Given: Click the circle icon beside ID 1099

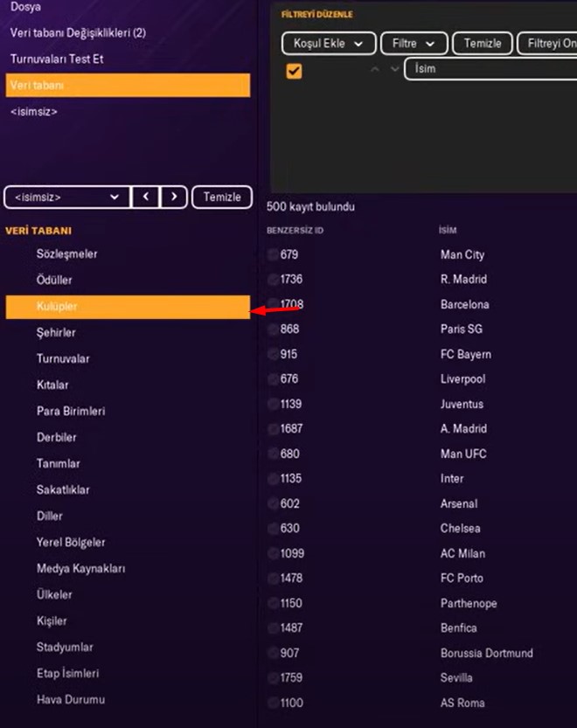Looking at the screenshot, I should 274,553.
